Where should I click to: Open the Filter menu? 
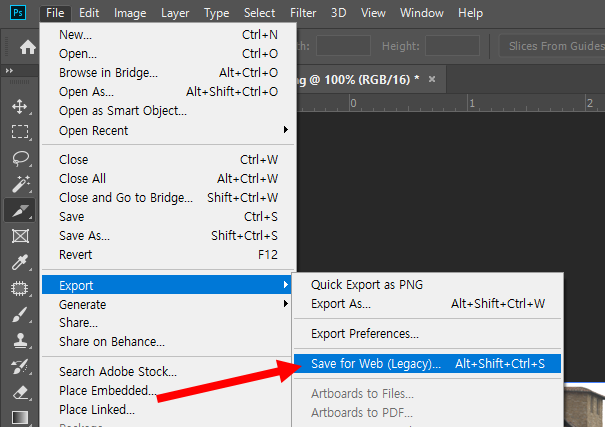[x=303, y=13]
